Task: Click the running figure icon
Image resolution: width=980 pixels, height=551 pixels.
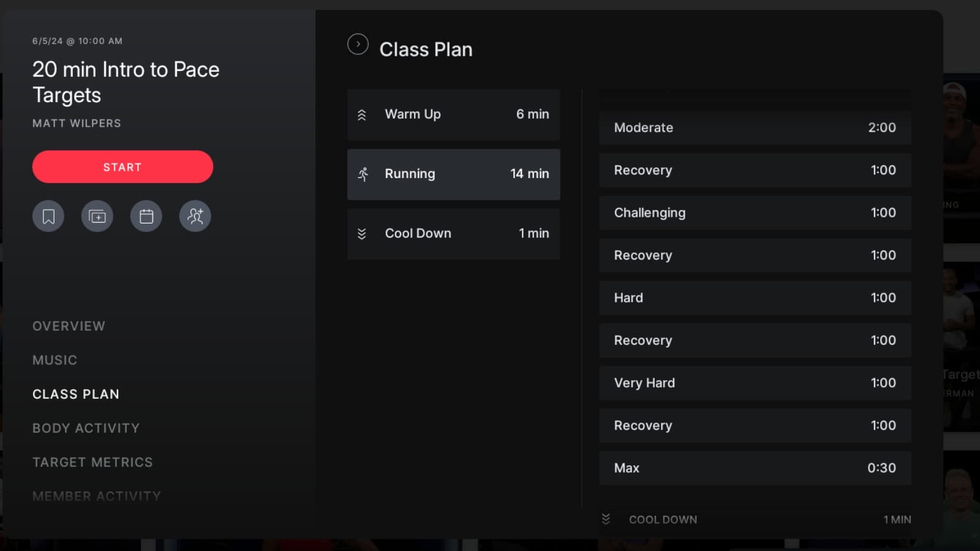Action: pos(363,174)
